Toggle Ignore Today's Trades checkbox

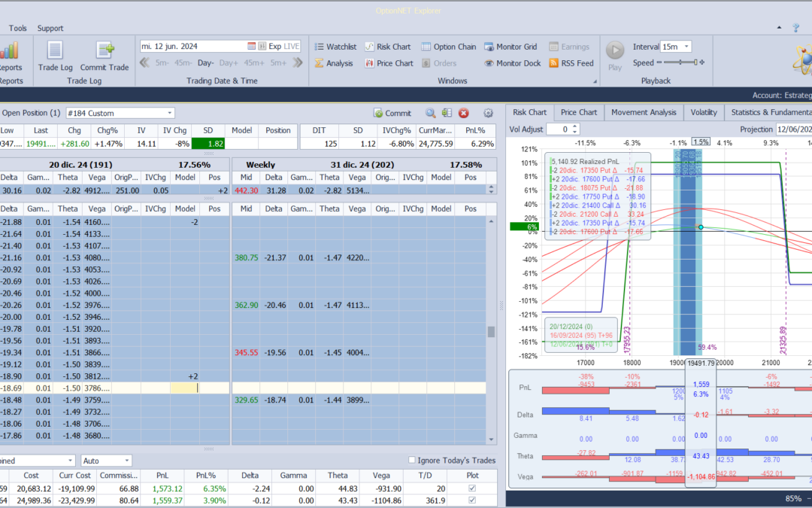(412, 460)
